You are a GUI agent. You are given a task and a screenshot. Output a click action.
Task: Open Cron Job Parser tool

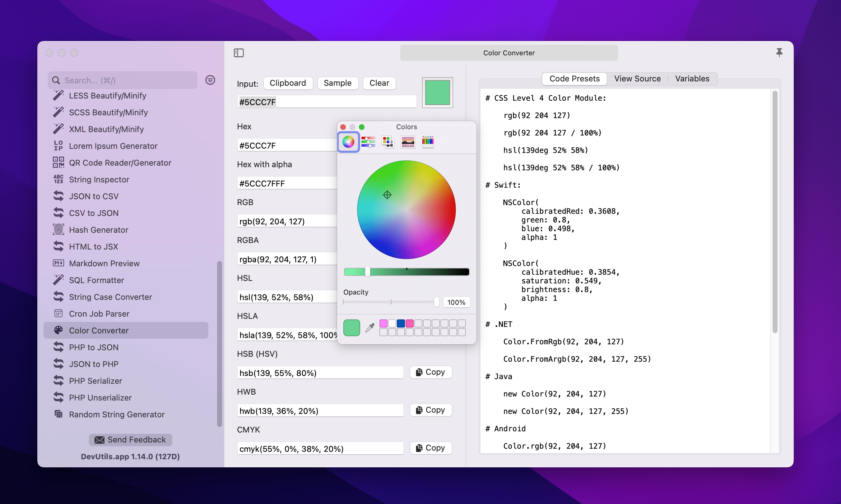point(126,314)
